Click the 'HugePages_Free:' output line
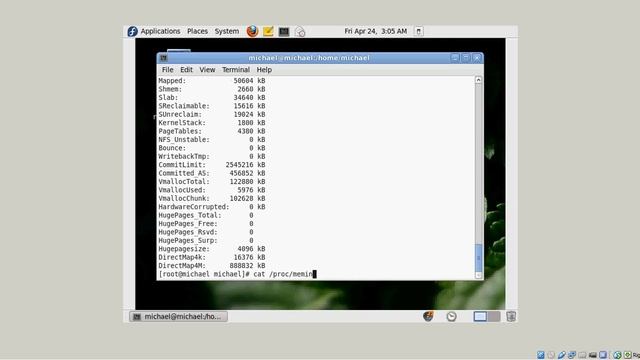640x360 pixels. (206, 224)
